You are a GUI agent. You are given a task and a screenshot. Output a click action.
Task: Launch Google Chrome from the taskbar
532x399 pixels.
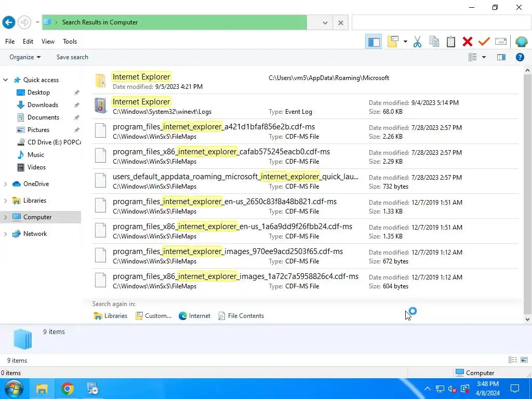click(x=68, y=389)
